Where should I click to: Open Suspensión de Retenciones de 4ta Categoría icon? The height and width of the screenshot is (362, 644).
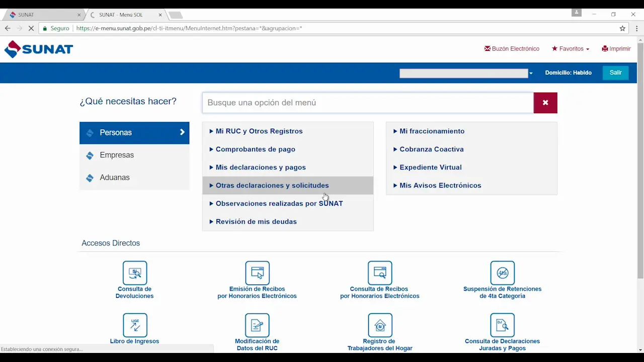503,273
